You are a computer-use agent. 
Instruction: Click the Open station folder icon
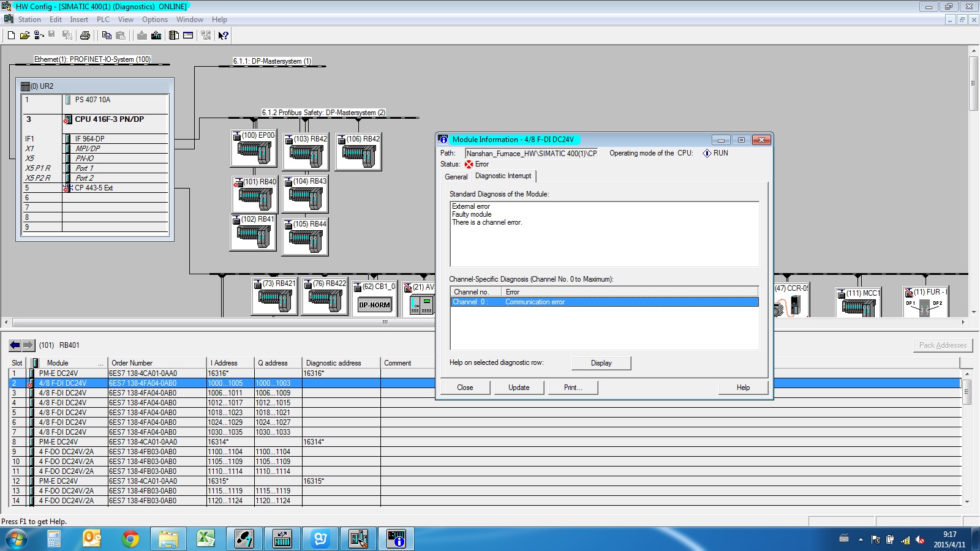[24, 36]
